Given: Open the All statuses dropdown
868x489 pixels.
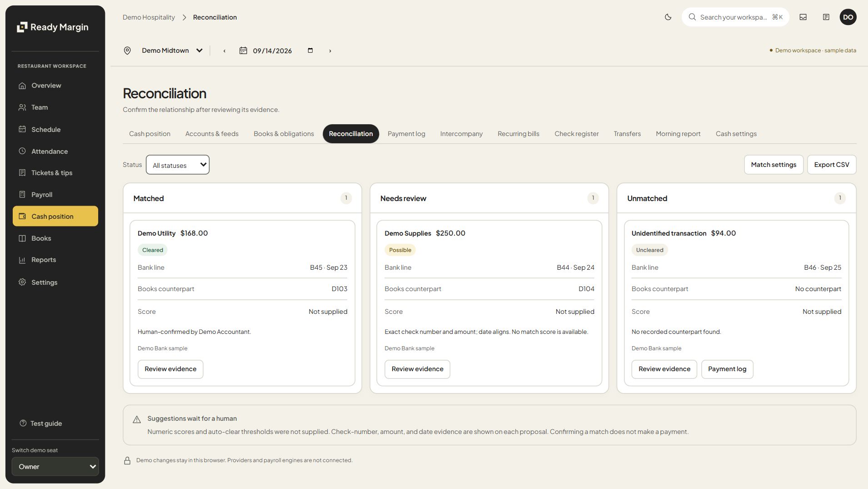Looking at the screenshot, I should pos(178,165).
